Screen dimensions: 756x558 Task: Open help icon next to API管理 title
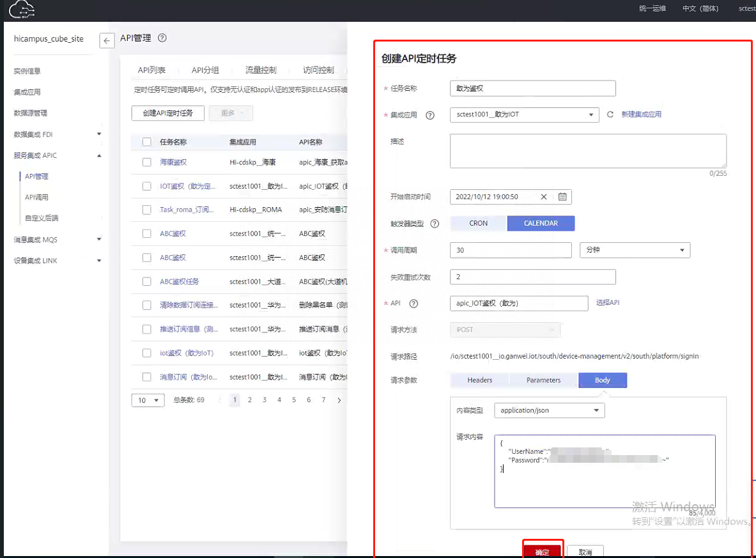(x=162, y=38)
